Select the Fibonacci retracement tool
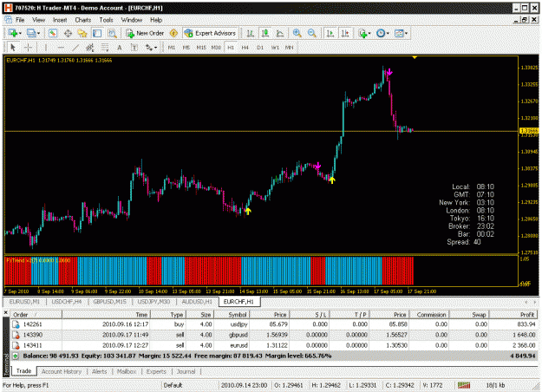Screen dimensions: 542x392 (105, 48)
